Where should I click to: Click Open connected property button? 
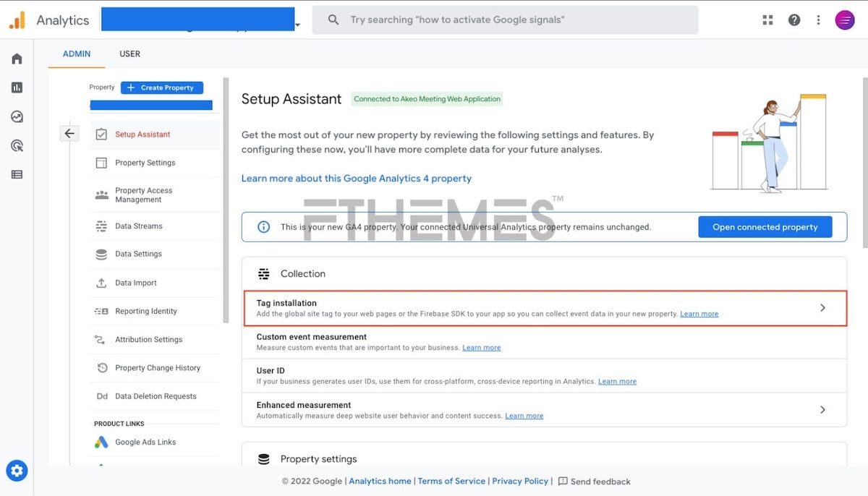(765, 227)
